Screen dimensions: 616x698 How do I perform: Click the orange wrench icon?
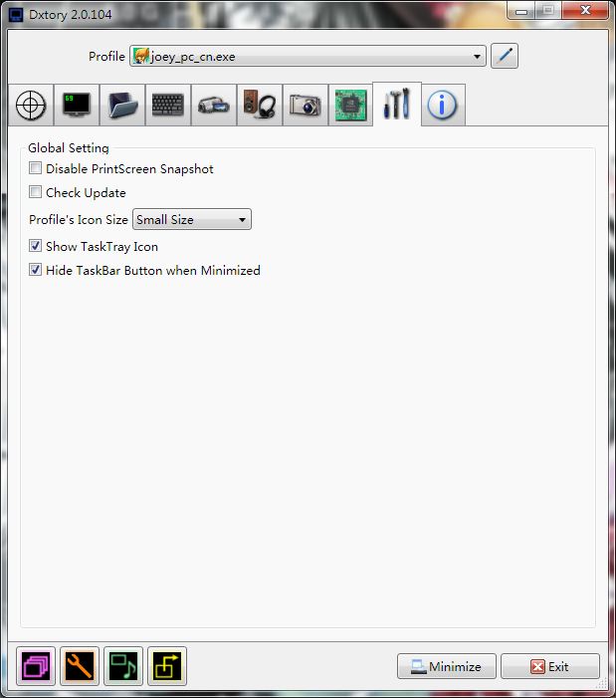pyautogui.click(x=80, y=666)
